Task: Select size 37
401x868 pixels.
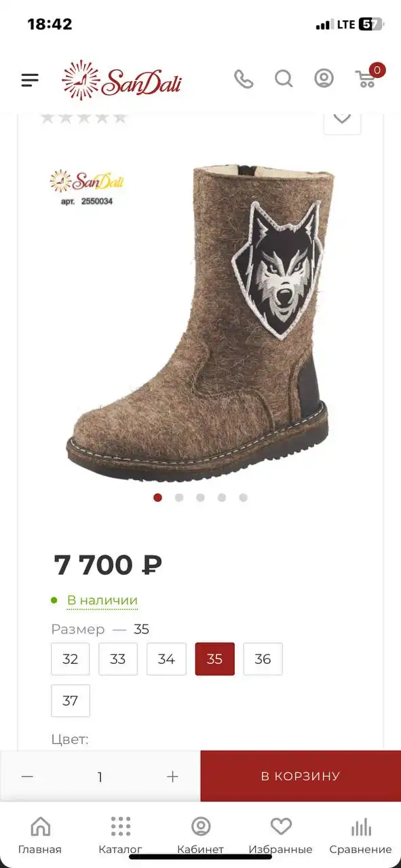Action: click(x=71, y=701)
